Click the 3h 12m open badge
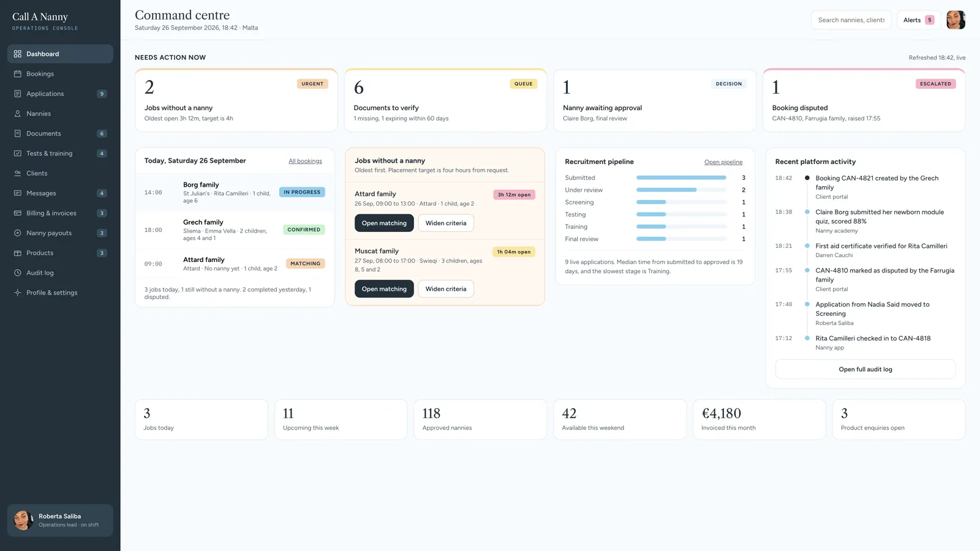 (x=514, y=195)
